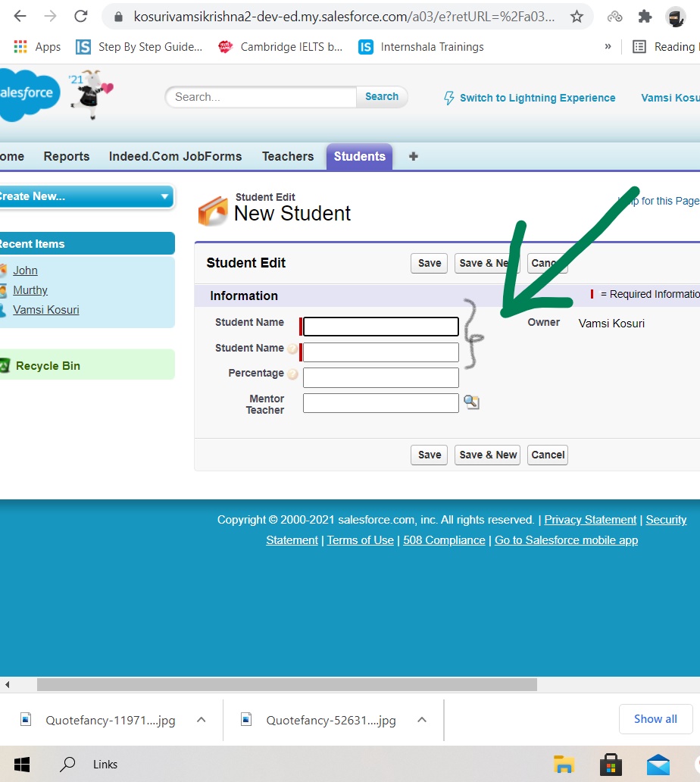Open the Teachers tab

288,157
